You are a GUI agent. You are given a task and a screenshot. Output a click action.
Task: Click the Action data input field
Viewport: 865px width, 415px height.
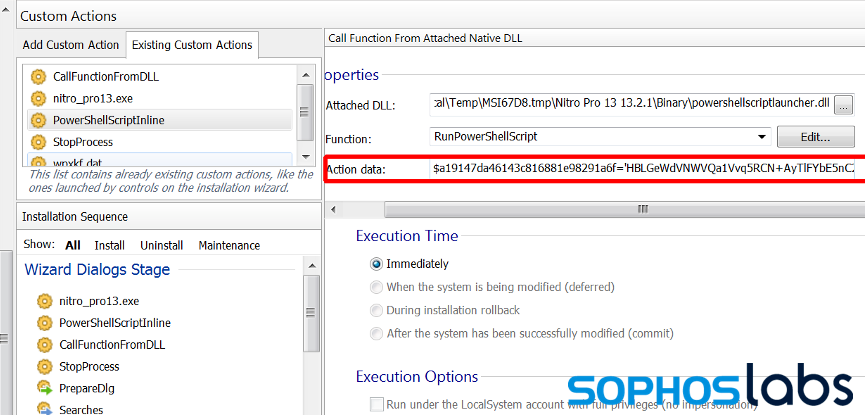(x=642, y=169)
